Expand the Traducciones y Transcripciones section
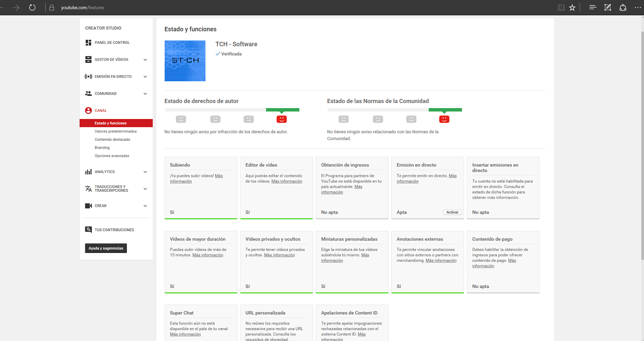The height and width of the screenshot is (341, 644). (145, 189)
